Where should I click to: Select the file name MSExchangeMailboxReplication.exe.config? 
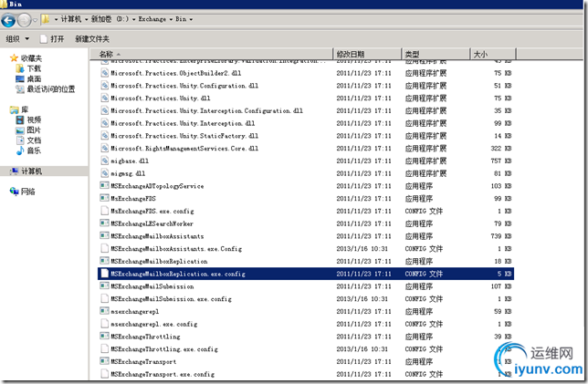(178, 274)
